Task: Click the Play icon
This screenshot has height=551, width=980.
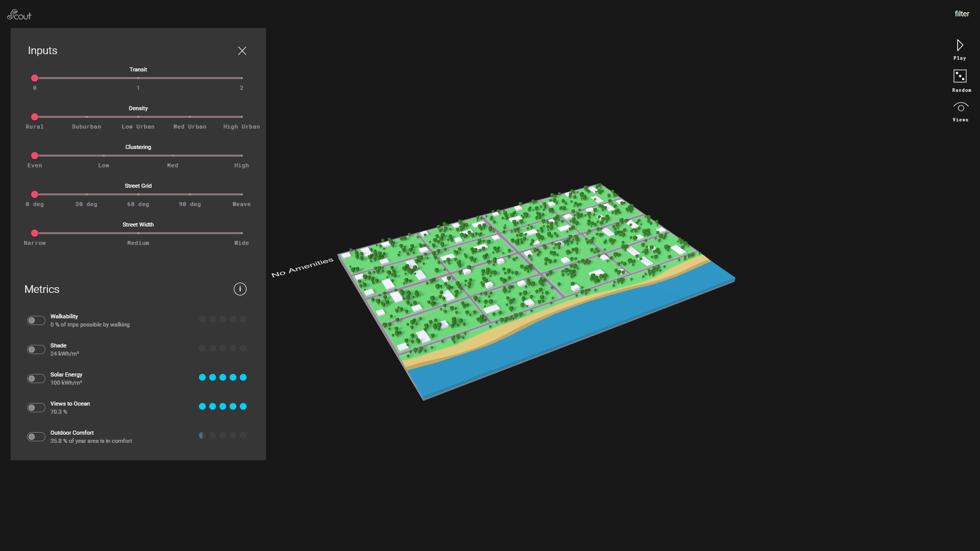Action: [960, 45]
